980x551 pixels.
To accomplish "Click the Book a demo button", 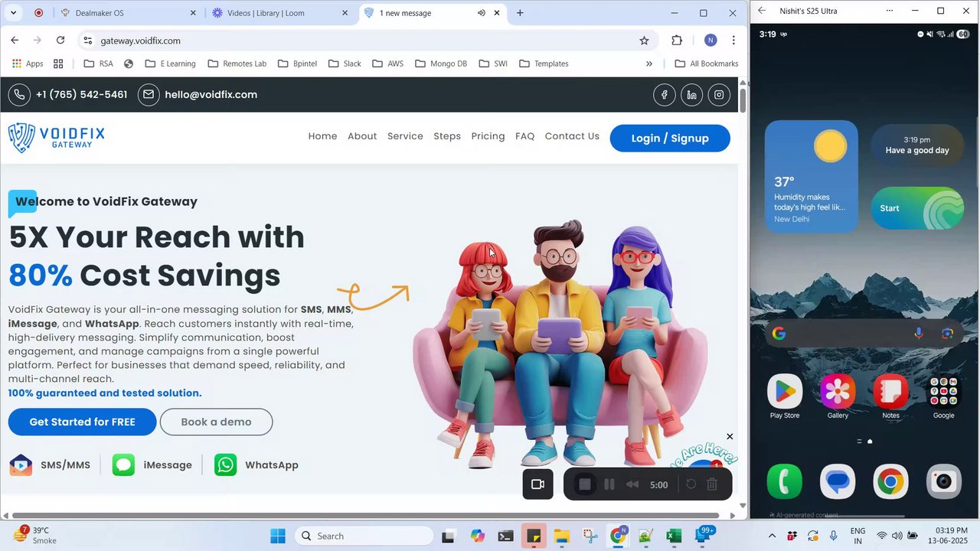I will pyautogui.click(x=216, y=422).
